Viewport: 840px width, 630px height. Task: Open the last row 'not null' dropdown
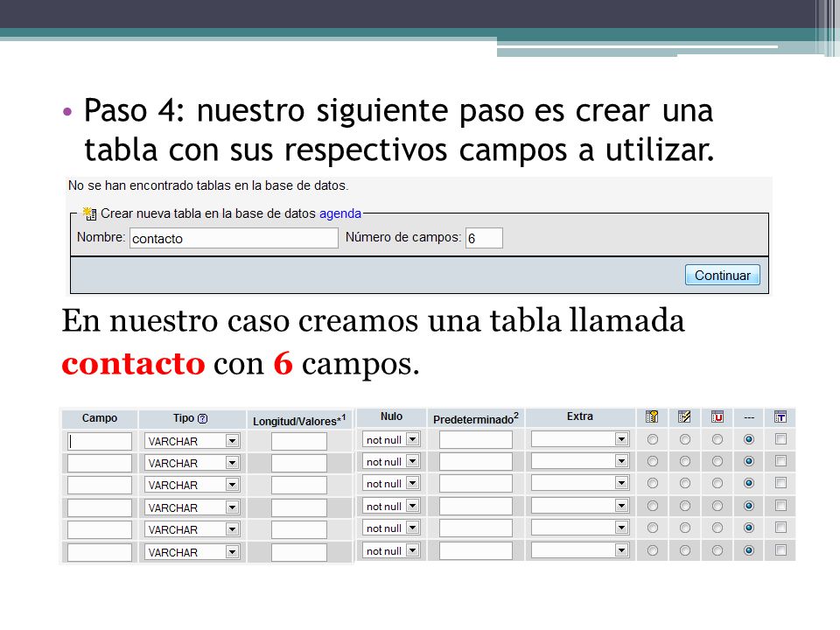pos(390,550)
